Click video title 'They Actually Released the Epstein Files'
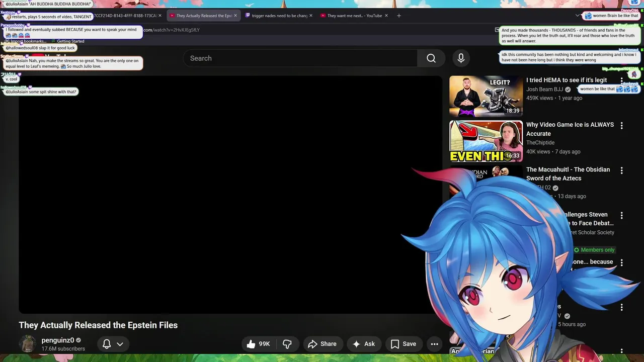This screenshot has height=362, width=644. click(98, 325)
